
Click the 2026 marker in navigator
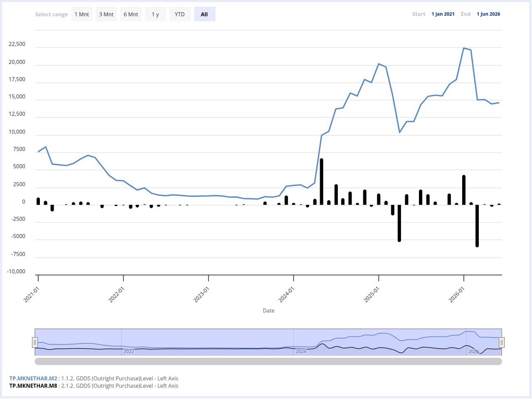(x=473, y=352)
